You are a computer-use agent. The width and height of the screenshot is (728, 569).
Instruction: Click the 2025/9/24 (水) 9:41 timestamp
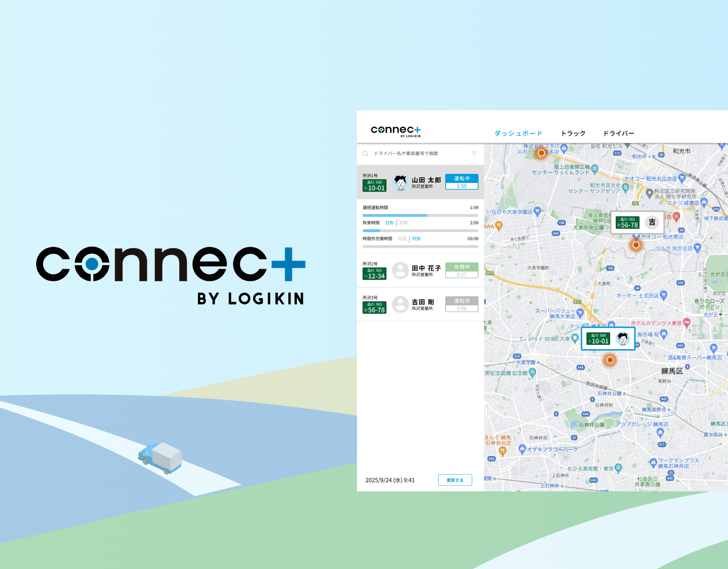(x=390, y=480)
